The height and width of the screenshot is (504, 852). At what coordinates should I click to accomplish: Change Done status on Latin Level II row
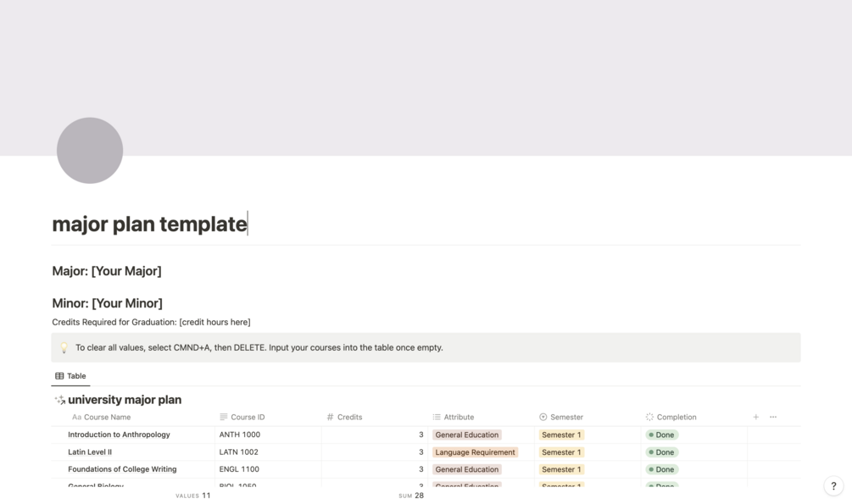pyautogui.click(x=661, y=452)
